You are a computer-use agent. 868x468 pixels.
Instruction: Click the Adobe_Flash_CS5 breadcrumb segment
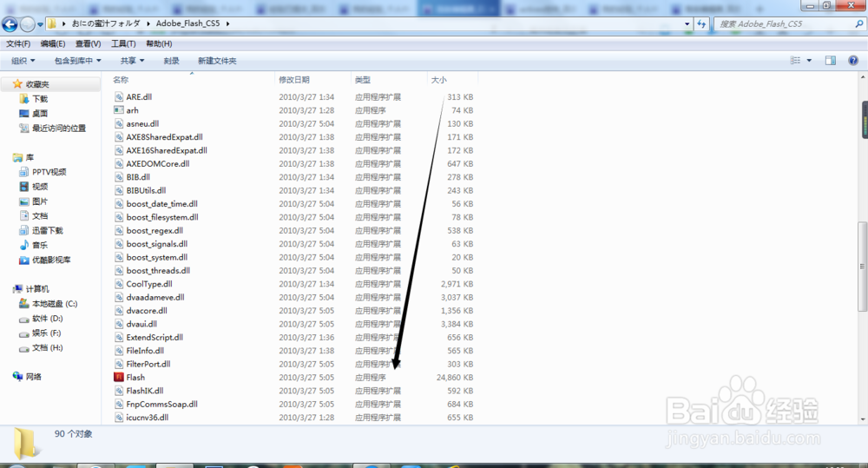pyautogui.click(x=187, y=23)
